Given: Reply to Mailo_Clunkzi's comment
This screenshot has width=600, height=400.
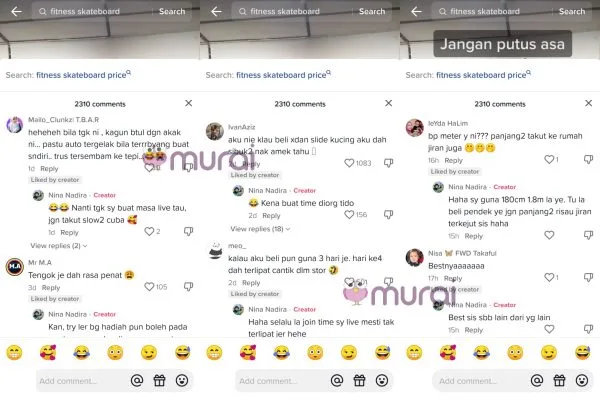Looking at the screenshot, I should coord(49,168).
